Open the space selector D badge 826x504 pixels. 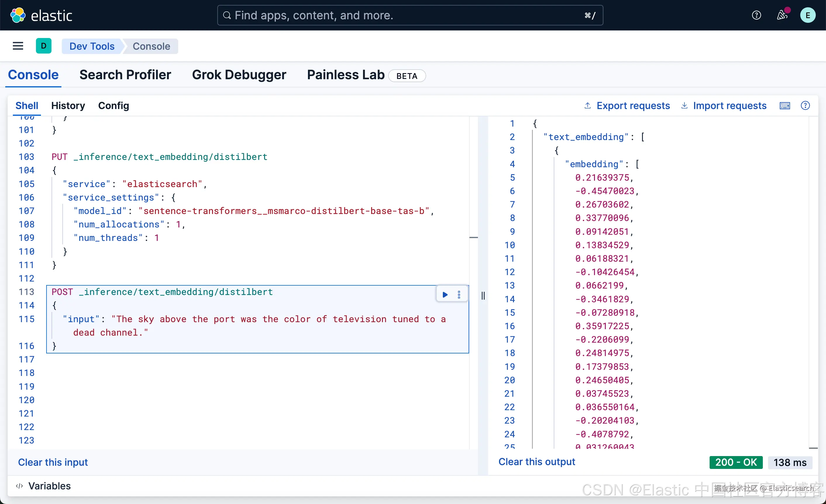click(x=44, y=46)
